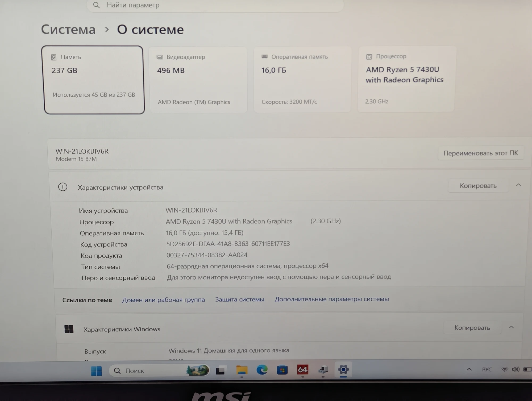Open Microsoft Store from taskbar

click(x=282, y=370)
